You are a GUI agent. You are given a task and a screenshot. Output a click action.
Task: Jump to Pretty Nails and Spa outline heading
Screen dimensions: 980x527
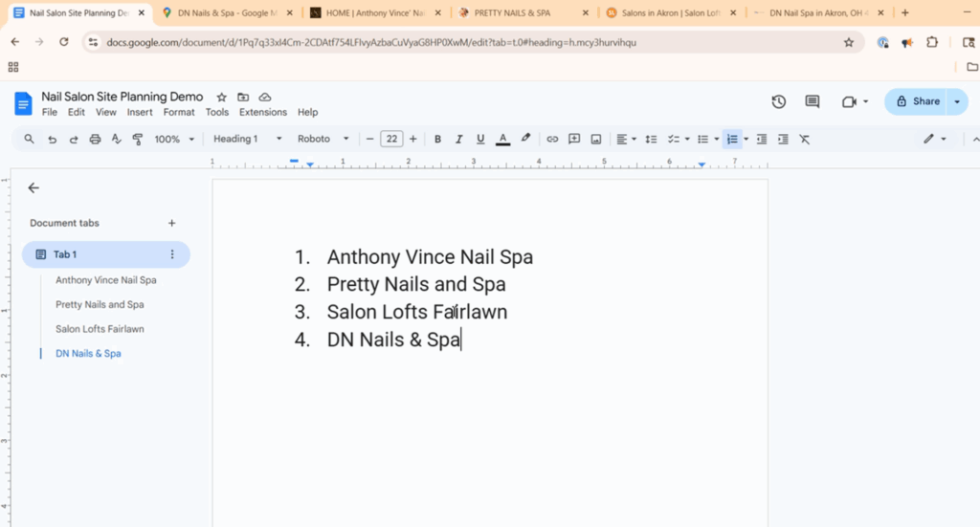(100, 305)
